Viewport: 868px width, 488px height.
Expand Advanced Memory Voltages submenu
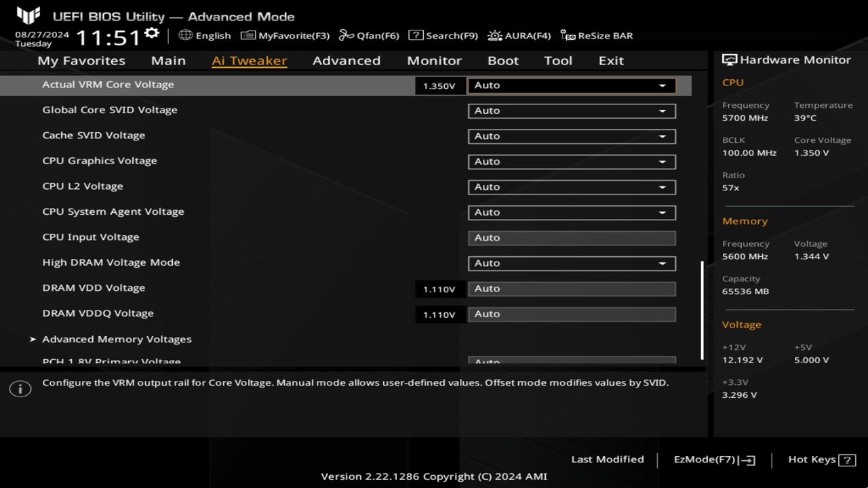click(x=117, y=339)
